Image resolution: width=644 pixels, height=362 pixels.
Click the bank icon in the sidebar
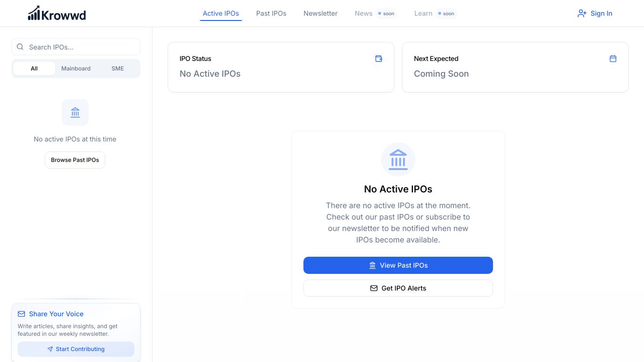[75, 112]
